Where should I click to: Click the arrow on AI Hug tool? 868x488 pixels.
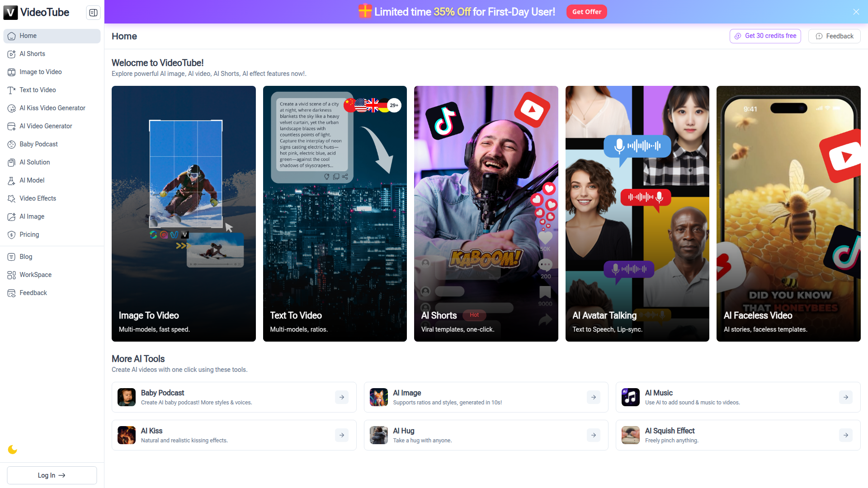pyautogui.click(x=594, y=435)
